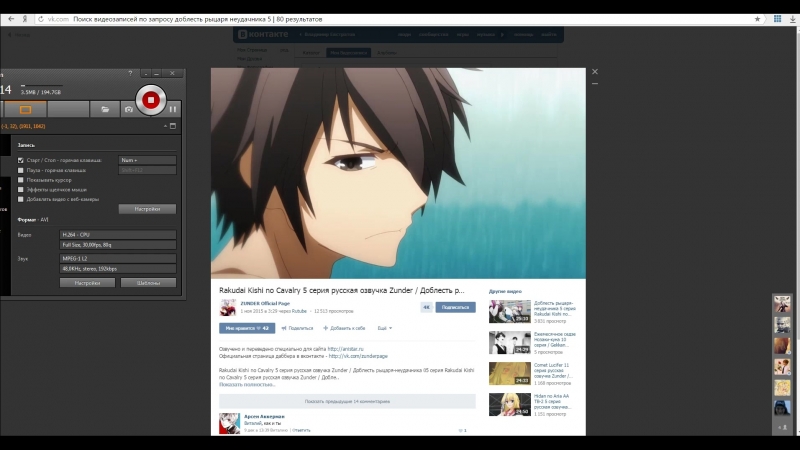
Task: Click the Full Size, 30.00fps video field
Action: [118, 245]
